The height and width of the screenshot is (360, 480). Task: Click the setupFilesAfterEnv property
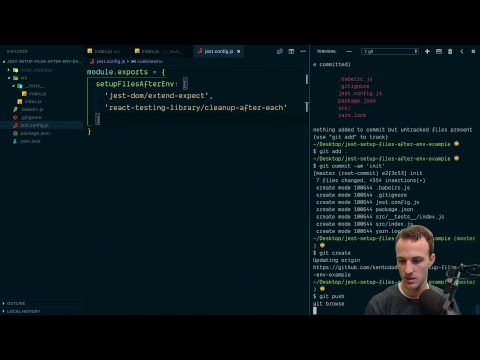pos(135,84)
